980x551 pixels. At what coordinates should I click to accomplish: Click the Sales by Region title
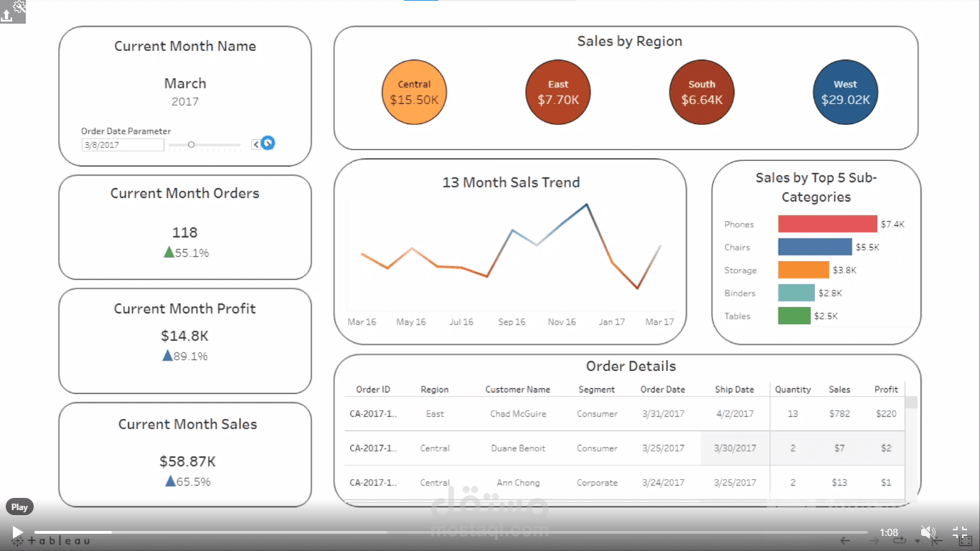(629, 41)
